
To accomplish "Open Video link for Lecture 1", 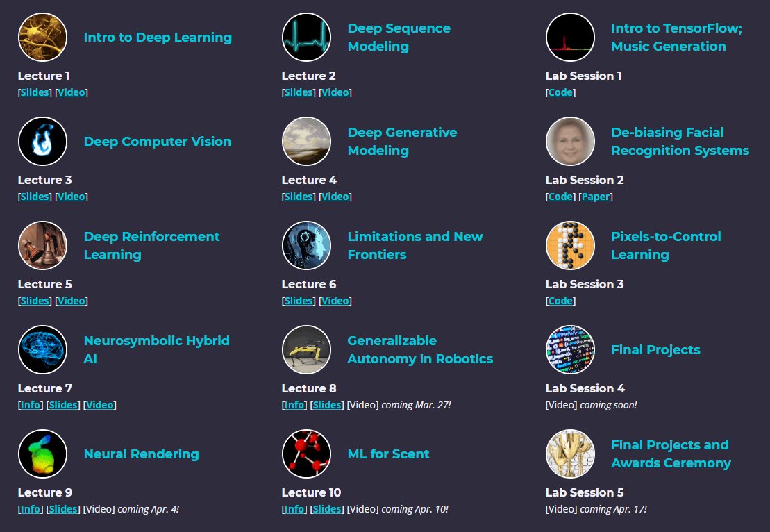I will [x=72, y=92].
